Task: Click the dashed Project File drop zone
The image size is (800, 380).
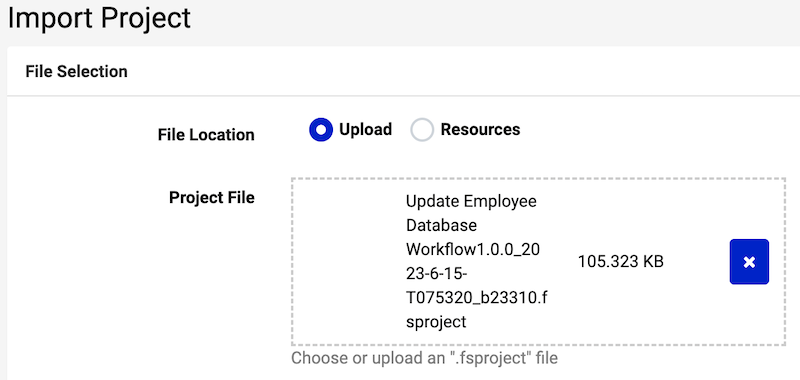Action: [x=538, y=262]
